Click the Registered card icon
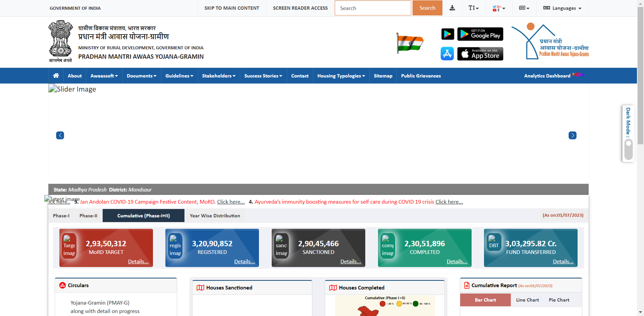 pyautogui.click(x=175, y=247)
